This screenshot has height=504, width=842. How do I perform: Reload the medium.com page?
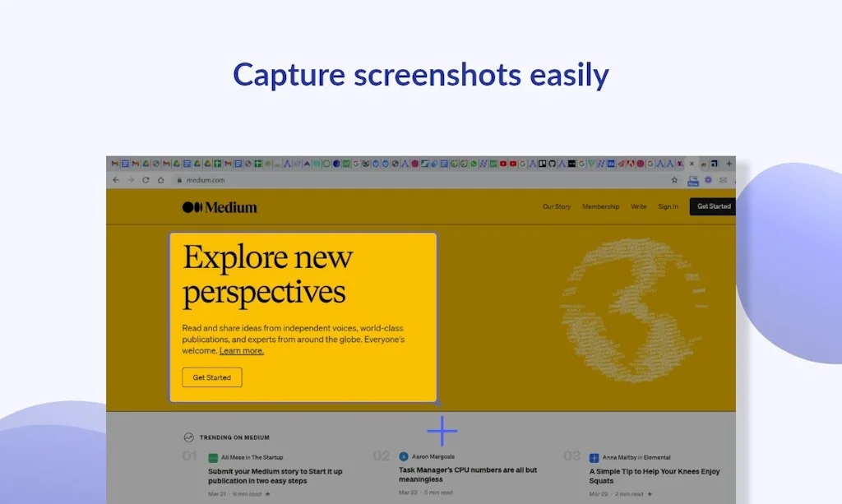pos(146,179)
